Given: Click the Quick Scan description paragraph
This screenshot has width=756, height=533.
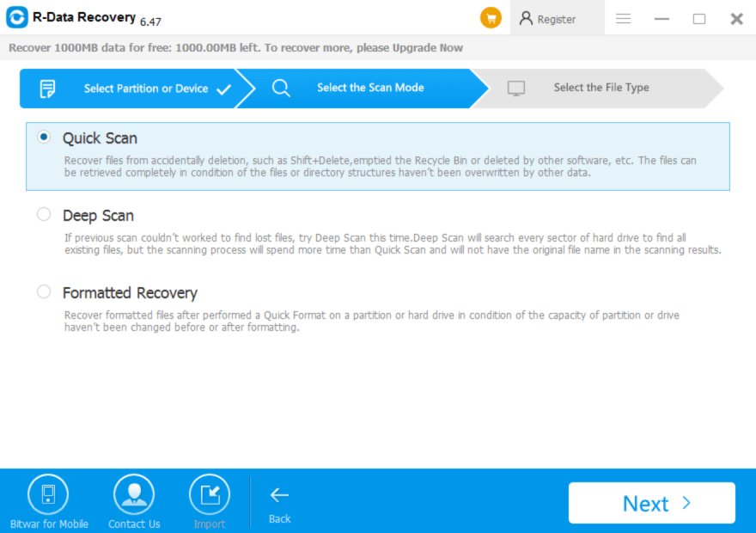Looking at the screenshot, I should click(381, 167).
